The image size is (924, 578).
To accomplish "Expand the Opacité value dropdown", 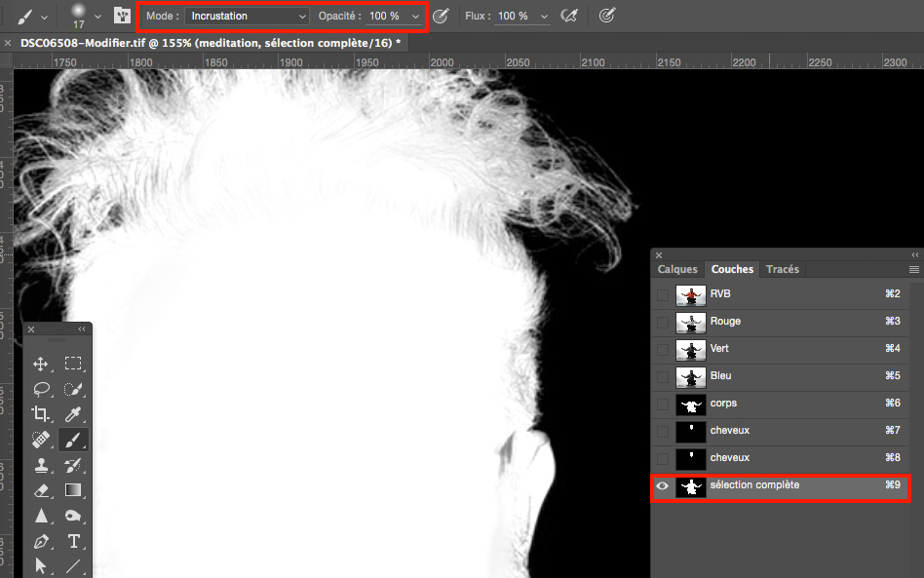I will (416, 17).
